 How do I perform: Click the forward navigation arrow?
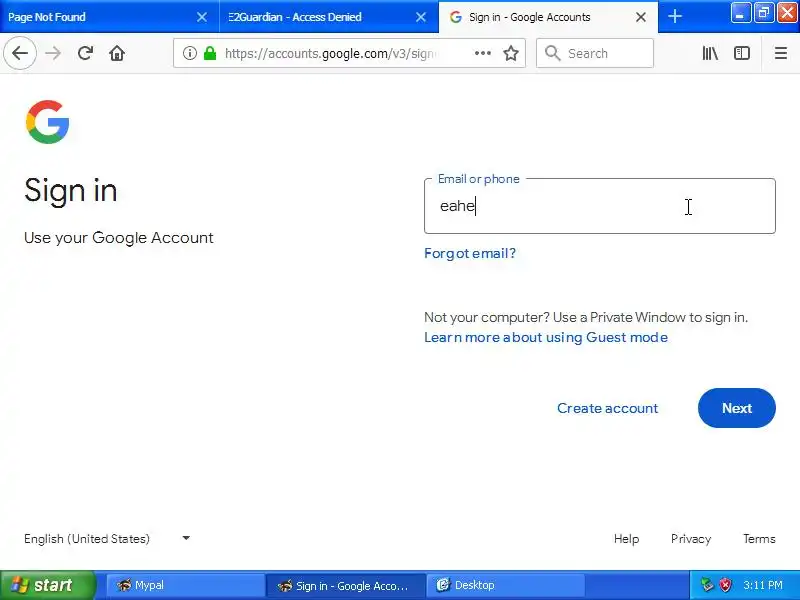click(53, 53)
